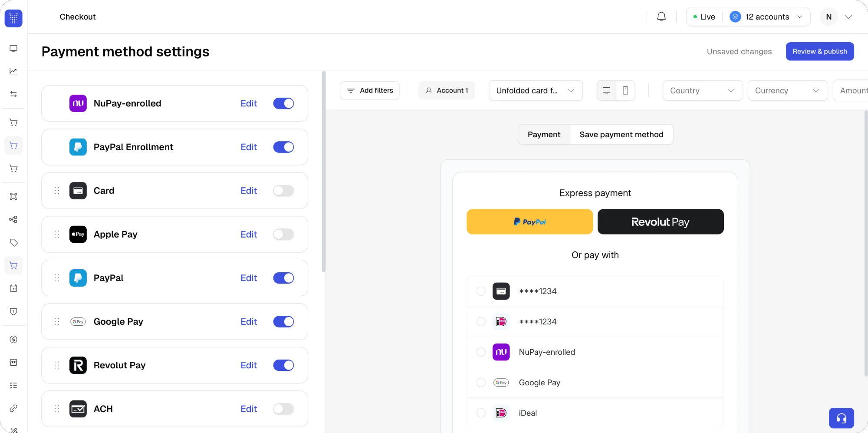Screen dimensions: 868x433
Task: Open the Account 1 selector
Action: 447,90
